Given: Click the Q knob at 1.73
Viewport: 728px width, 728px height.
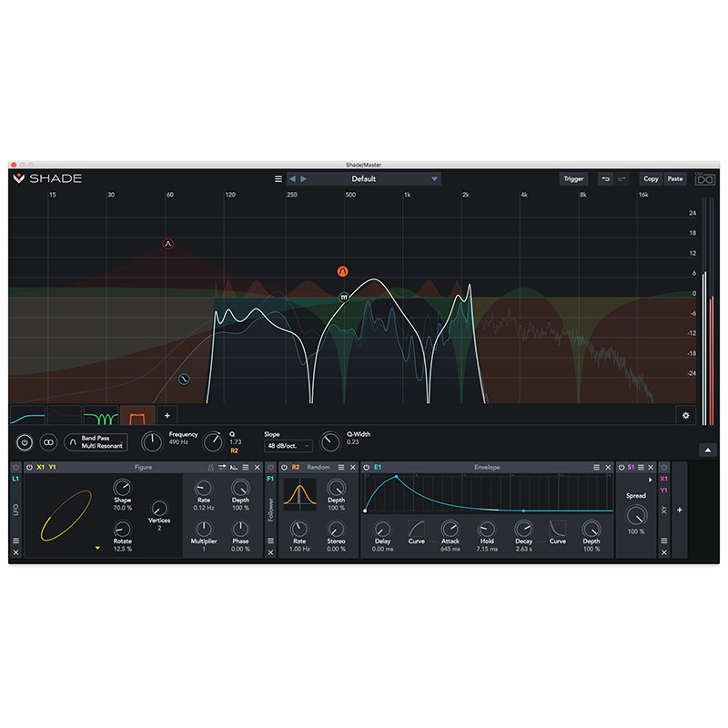Looking at the screenshot, I should point(213,442).
